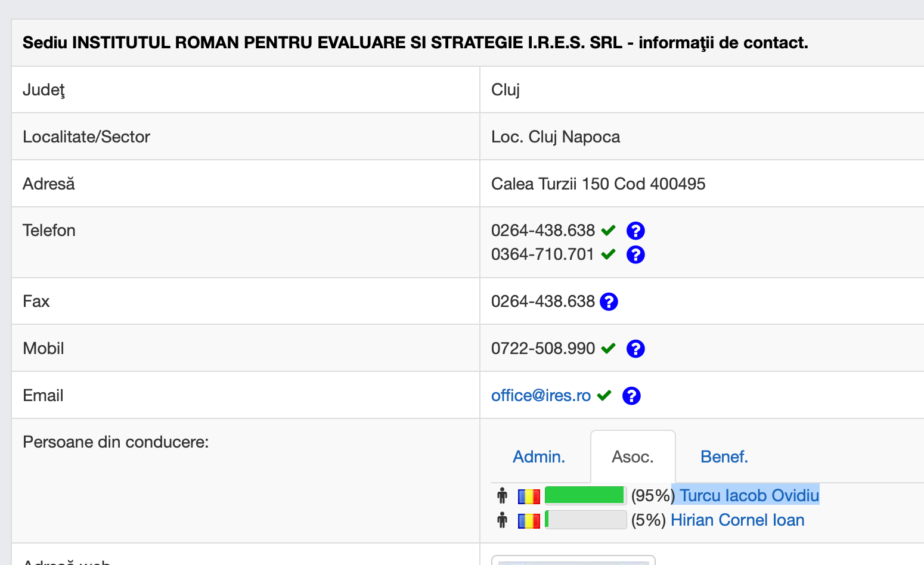Open the Benef. tab

pyautogui.click(x=724, y=457)
